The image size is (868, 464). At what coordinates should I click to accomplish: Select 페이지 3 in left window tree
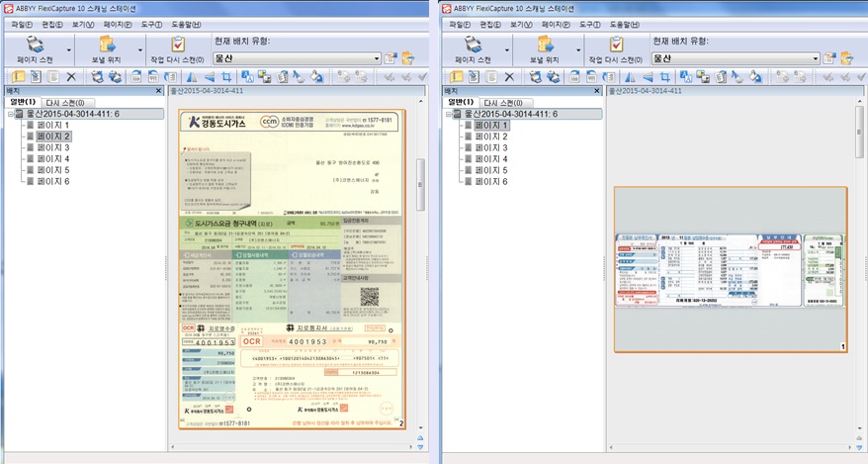(53, 147)
